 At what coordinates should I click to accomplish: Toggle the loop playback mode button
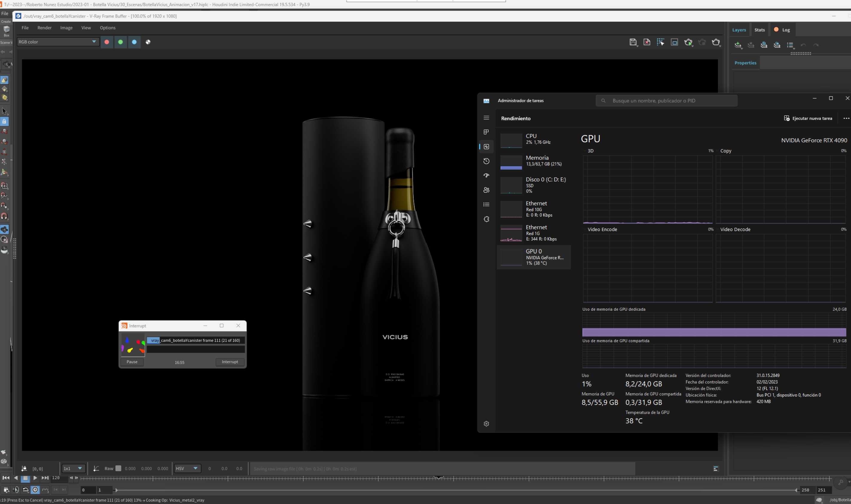point(25,489)
